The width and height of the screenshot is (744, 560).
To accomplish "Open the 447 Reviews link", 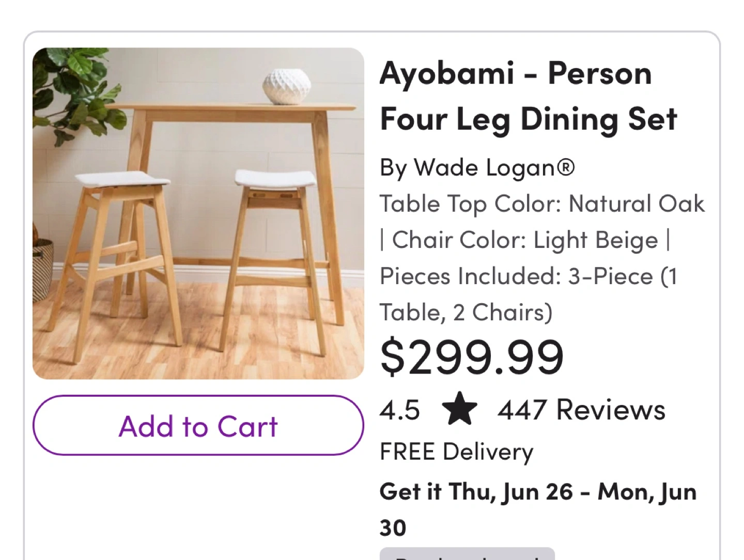I will (x=582, y=410).
